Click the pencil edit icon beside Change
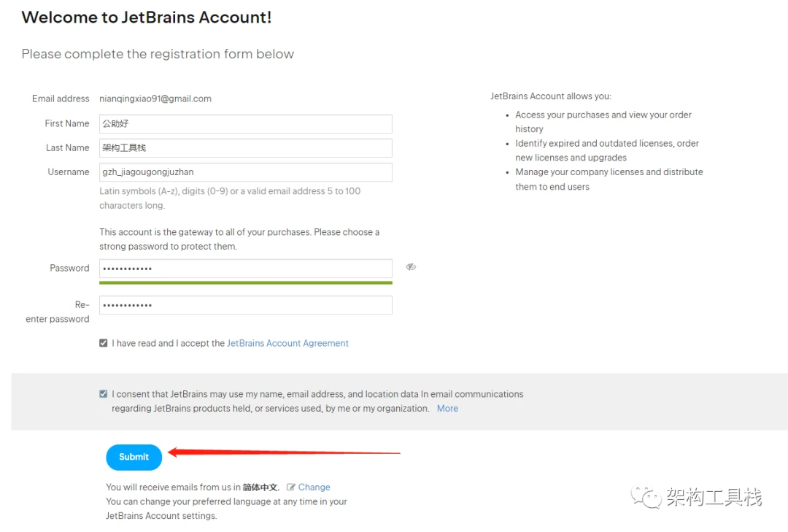788x532 pixels. click(x=290, y=487)
